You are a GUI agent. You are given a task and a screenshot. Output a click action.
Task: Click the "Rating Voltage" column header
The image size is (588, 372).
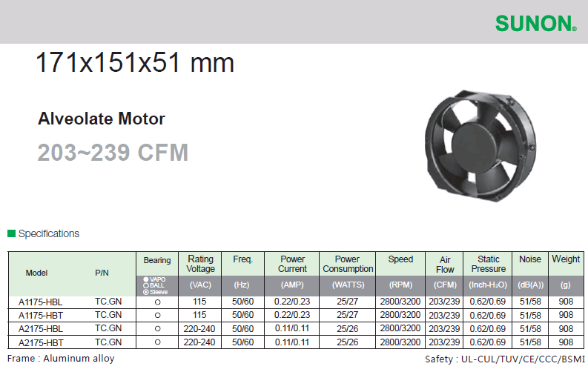pos(201,264)
